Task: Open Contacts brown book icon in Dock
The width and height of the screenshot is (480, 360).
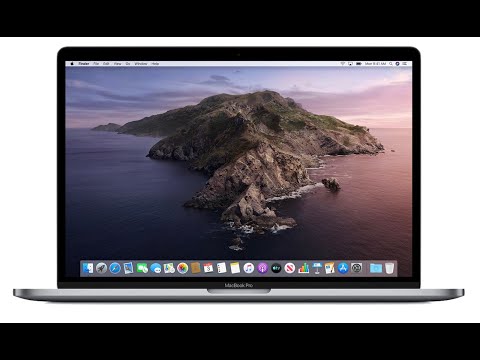Action: pyautogui.click(x=196, y=268)
